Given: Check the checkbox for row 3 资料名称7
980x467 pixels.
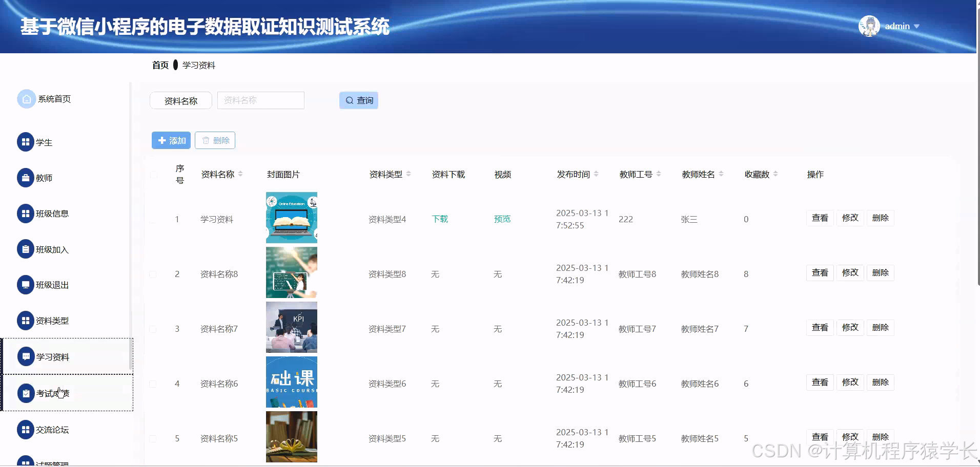Looking at the screenshot, I should pyautogui.click(x=153, y=328).
